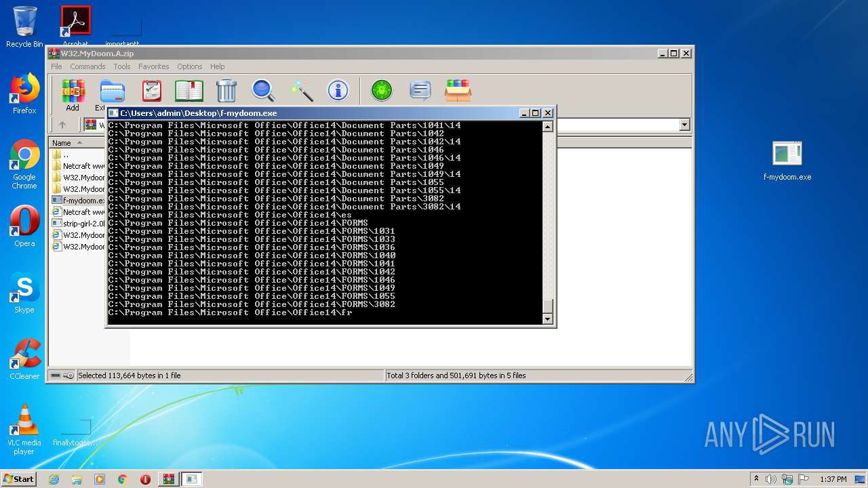Click the network tray icon
868x488 pixels.
(x=789, y=479)
